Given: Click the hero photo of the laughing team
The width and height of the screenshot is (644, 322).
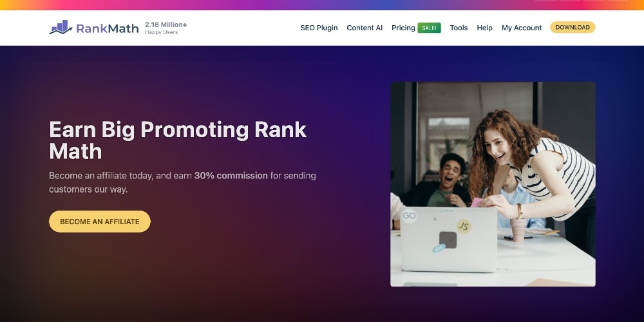Looking at the screenshot, I should (x=493, y=184).
